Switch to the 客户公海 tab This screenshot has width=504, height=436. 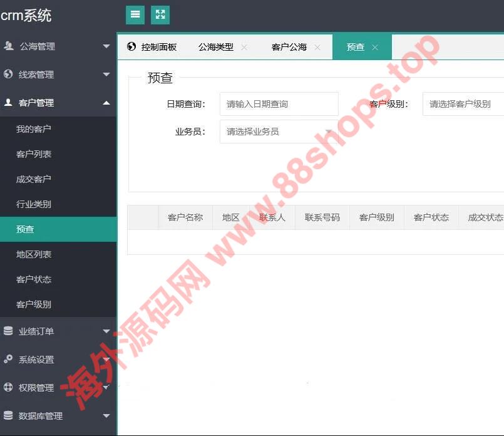click(289, 47)
